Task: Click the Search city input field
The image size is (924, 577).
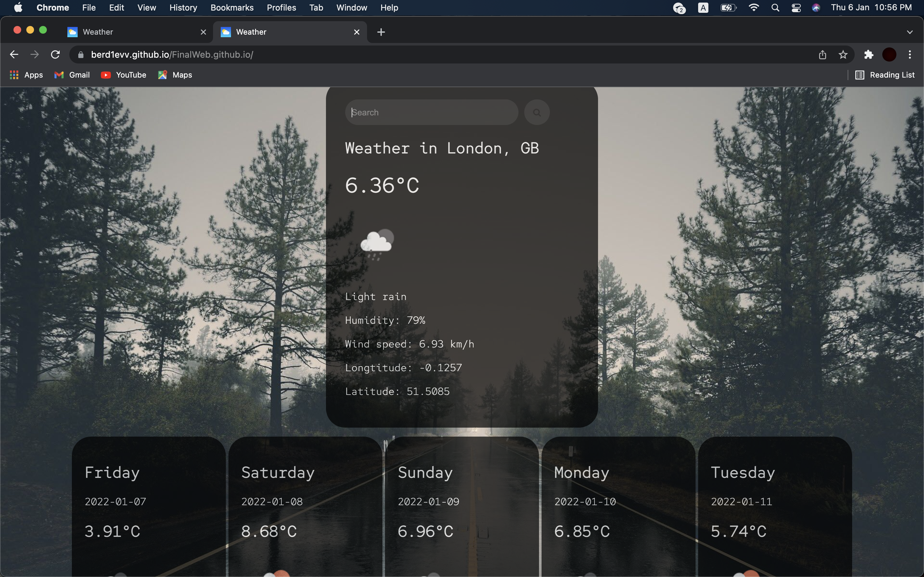Action: 432,112
